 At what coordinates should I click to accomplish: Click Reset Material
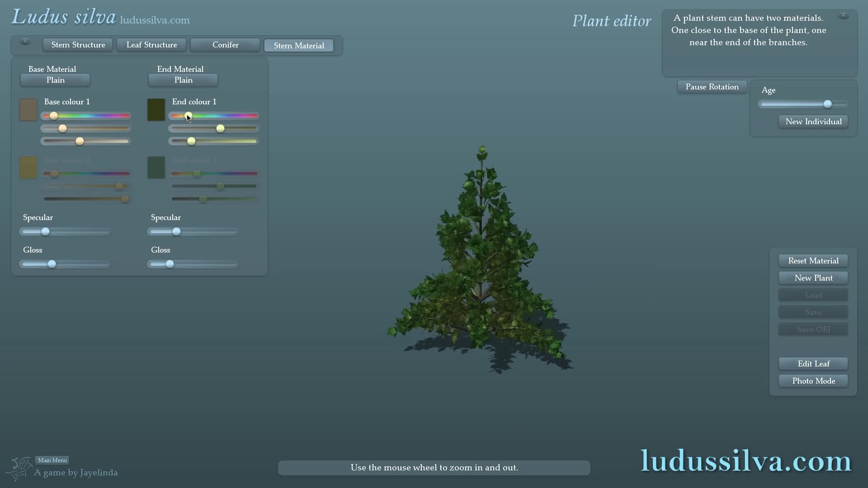[x=813, y=261]
